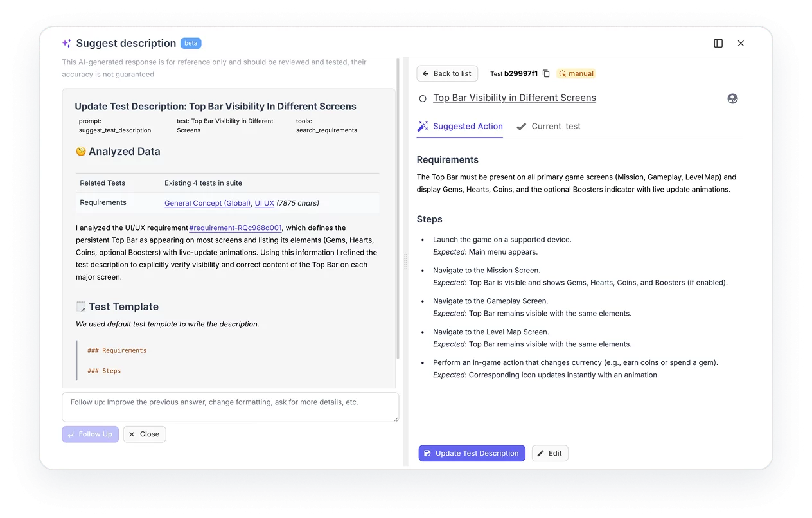Viewport: 812px width, 518px height.
Task: Open the Top Bar Visibility test title link
Action: point(514,98)
